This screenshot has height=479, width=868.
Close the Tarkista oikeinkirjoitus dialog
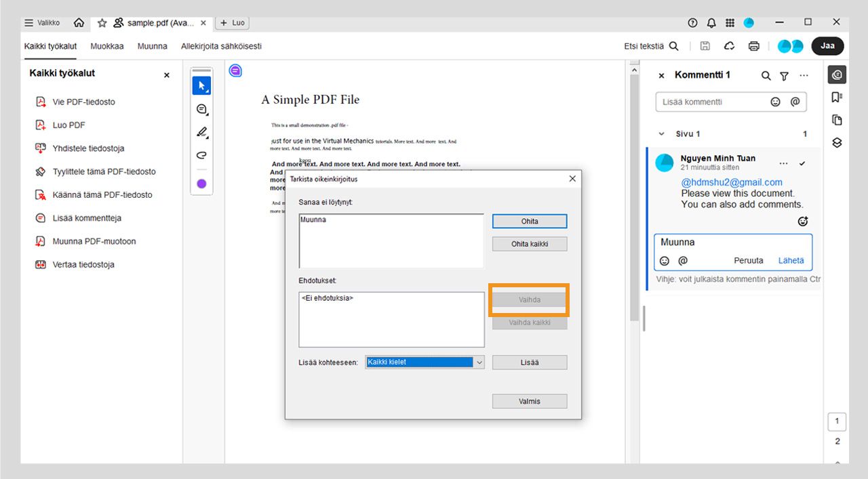point(572,179)
